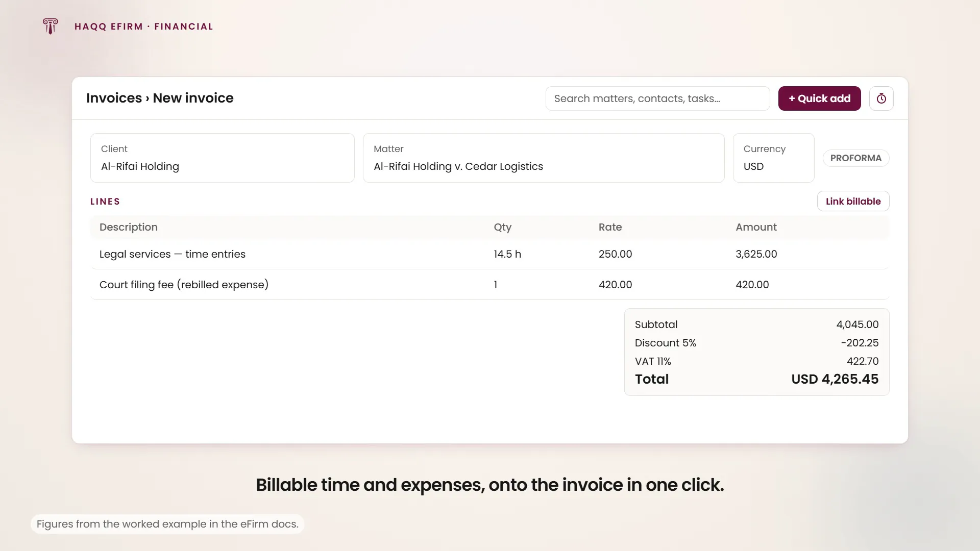Screen dimensions: 980x551
Task: Select the Court filing fee line description
Action: point(184,285)
